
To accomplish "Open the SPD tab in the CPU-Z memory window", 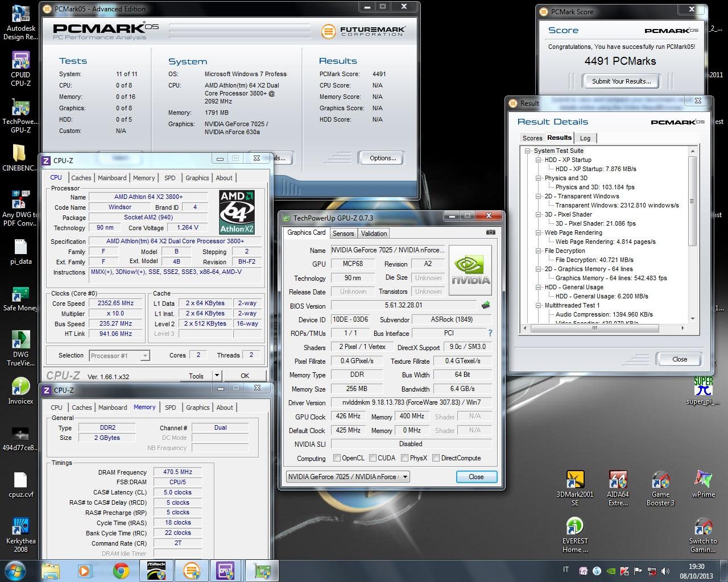I will click(170, 408).
